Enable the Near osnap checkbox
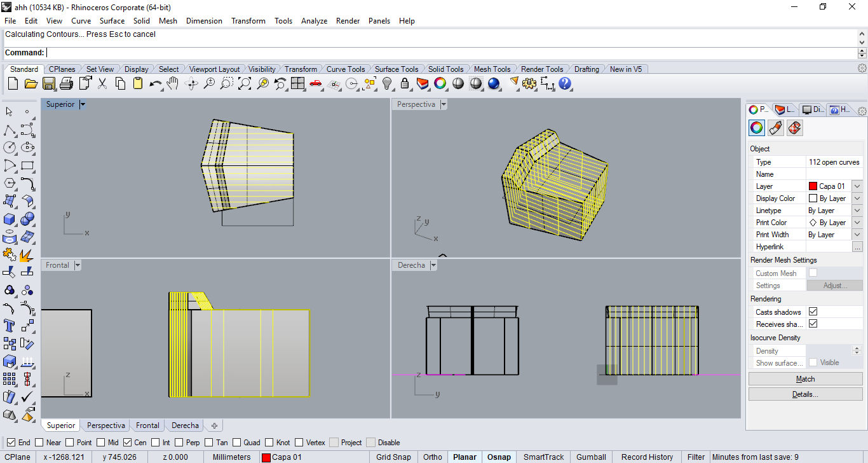This screenshot has width=868, height=463. pyautogui.click(x=39, y=443)
